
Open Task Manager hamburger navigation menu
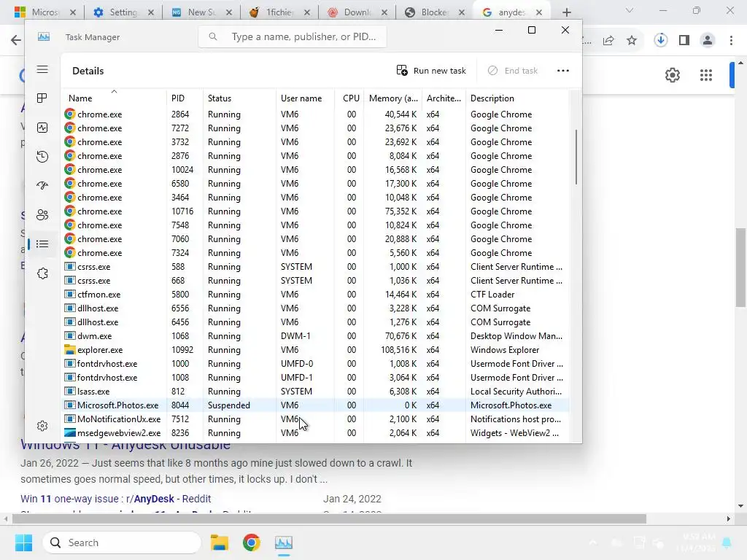click(42, 69)
